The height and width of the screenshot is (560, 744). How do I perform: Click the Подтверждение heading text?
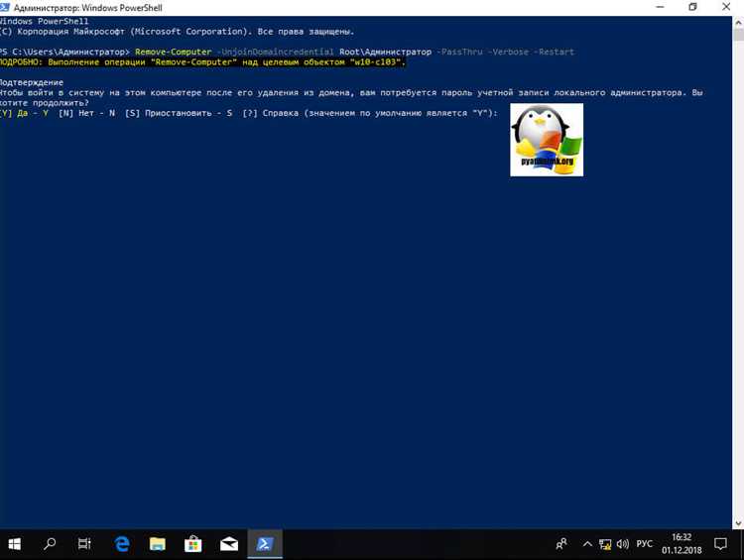point(32,82)
